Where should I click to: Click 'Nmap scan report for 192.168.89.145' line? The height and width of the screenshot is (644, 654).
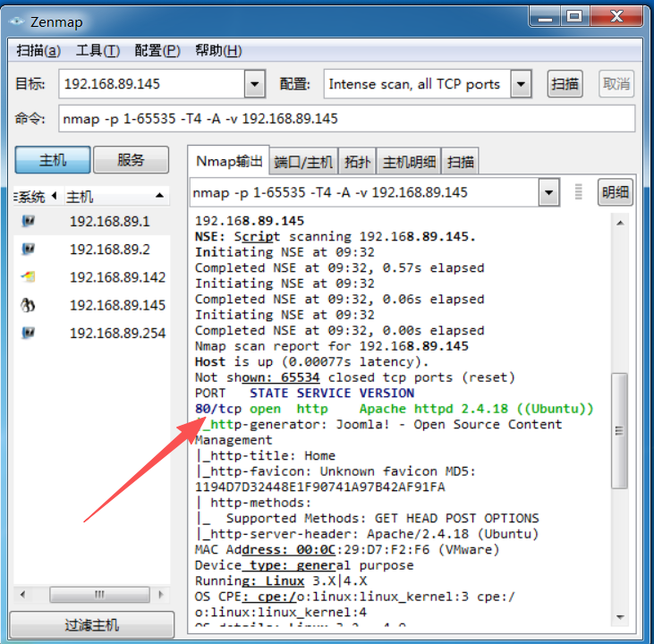pyautogui.click(x=331, y=346)
